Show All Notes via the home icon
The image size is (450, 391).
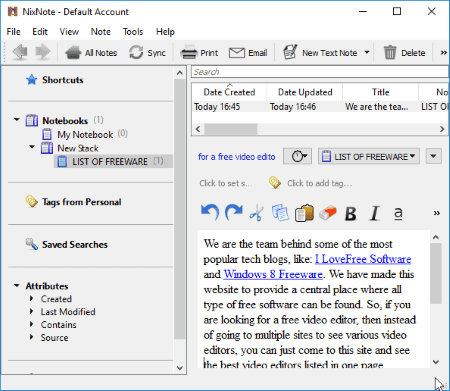[91, 53]
